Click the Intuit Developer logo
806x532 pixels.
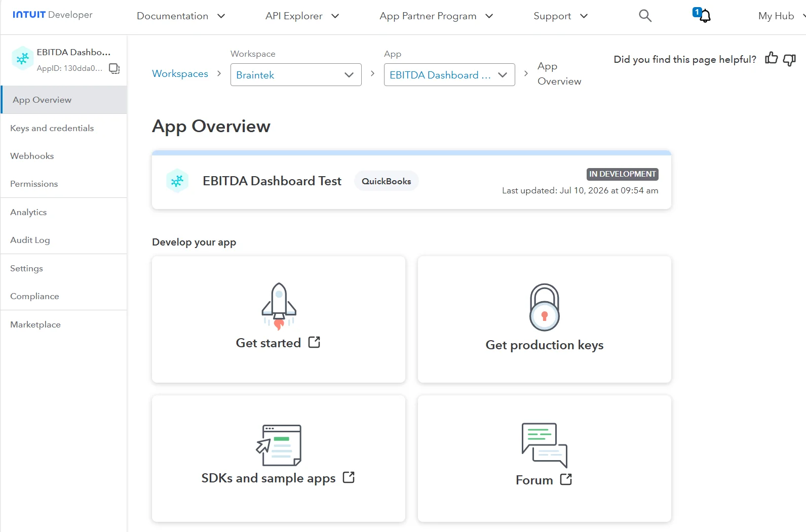(53, 15)
